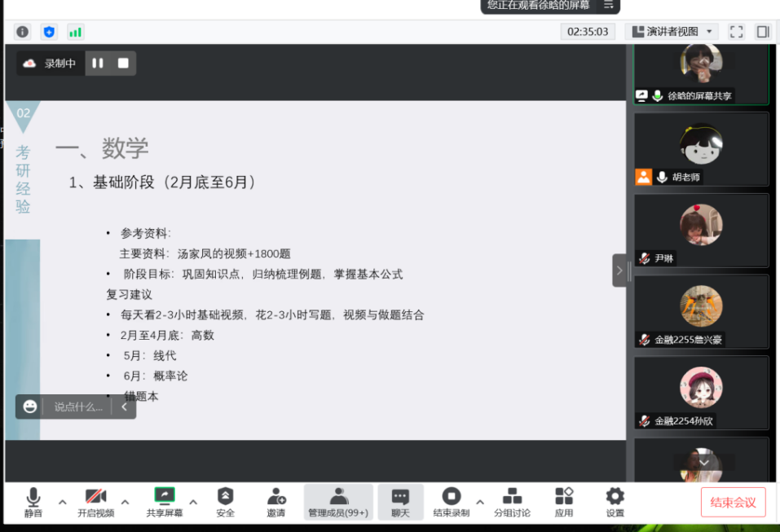
Task: Open the 演讲者视图 view dropdown
Action: tap(672, 32)
